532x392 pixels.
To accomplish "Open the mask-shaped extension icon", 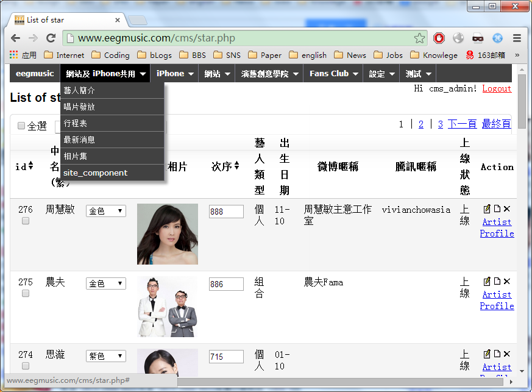I will coord(478,38).
